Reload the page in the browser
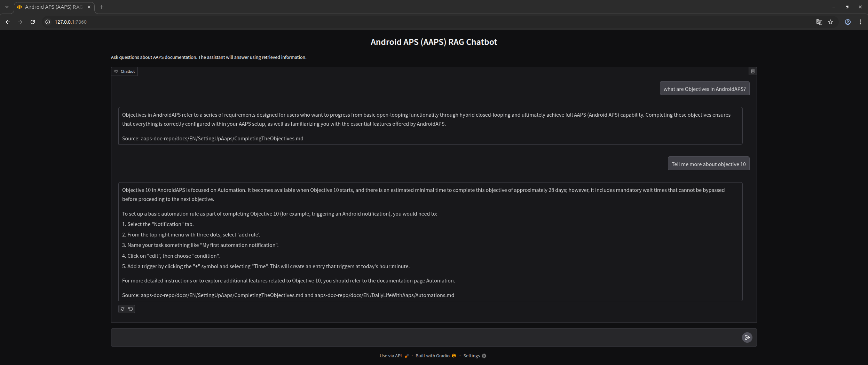The image size is (868, 365). pyautogui.click(x=32, y=22)
